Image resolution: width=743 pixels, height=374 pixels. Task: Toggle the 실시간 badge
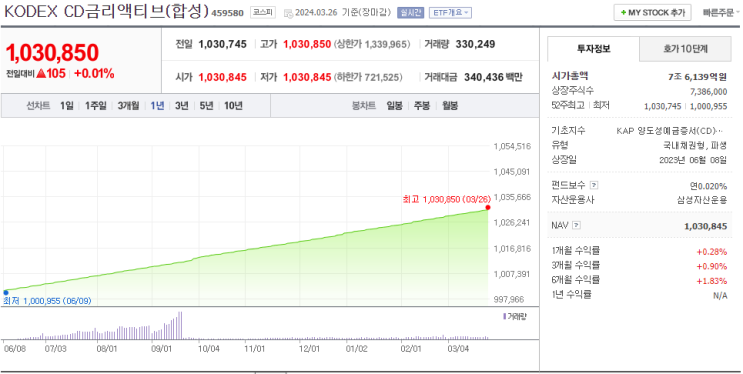click(410, 13)
